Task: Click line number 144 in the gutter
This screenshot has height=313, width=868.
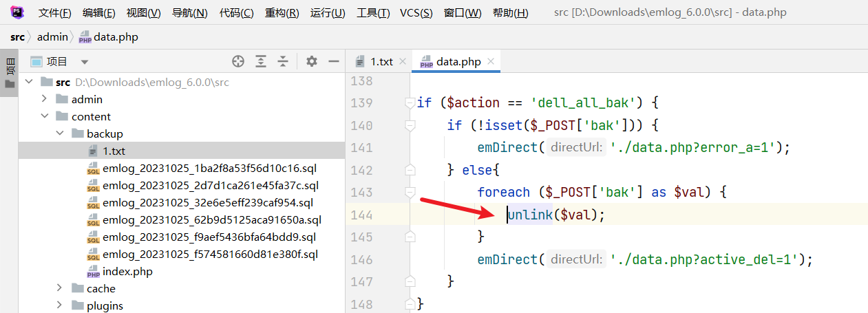Action: pyautogui.click(x=361, y=215)
